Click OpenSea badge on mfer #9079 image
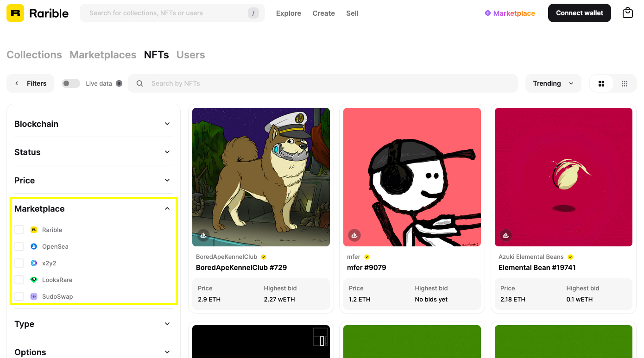644x358 pixels. 354,235
